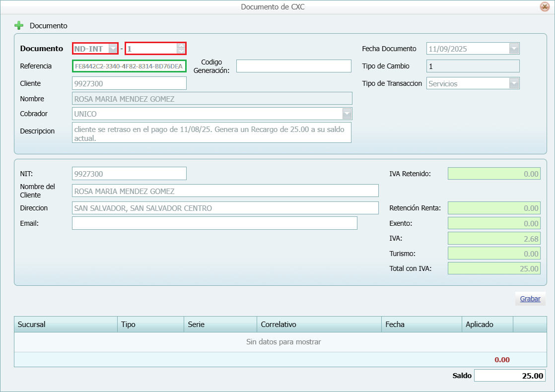This screenshot has height=392, width=555.
Task: Click the Codigo Generación input field
Action: point(293,66)
